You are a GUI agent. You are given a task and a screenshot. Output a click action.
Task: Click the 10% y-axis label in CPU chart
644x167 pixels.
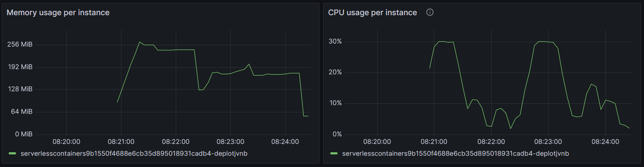[x=337, y=103]
